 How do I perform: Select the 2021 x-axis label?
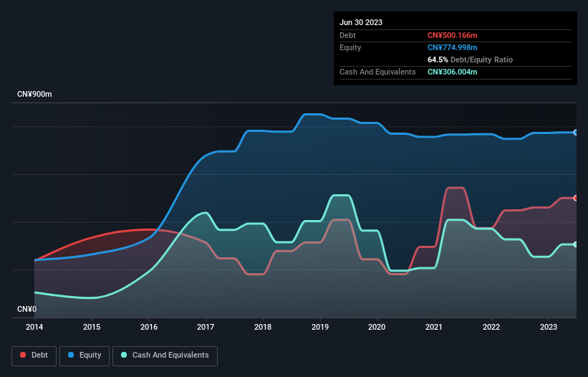[434, 327]
